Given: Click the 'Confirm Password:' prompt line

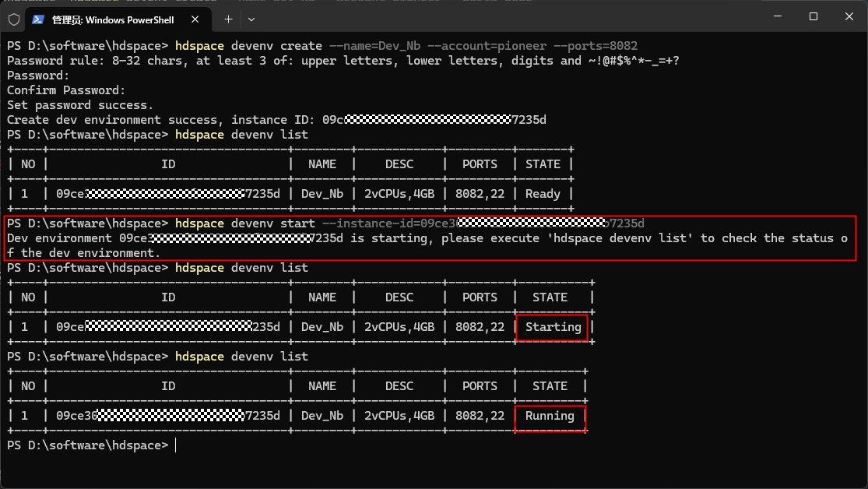Looking at the screenshot, I should point(66,90).
